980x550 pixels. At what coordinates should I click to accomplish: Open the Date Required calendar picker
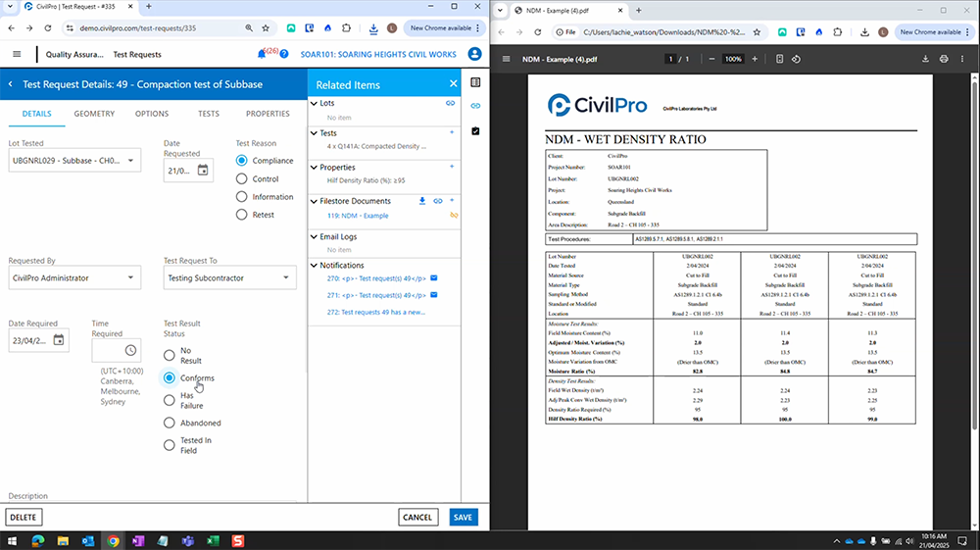pyautogui.click(x=58, y=340)
